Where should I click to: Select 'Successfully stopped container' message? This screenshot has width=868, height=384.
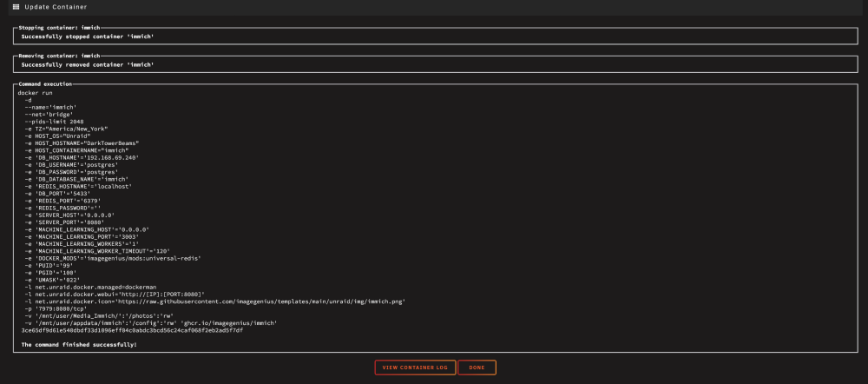(x=88, y=36)
